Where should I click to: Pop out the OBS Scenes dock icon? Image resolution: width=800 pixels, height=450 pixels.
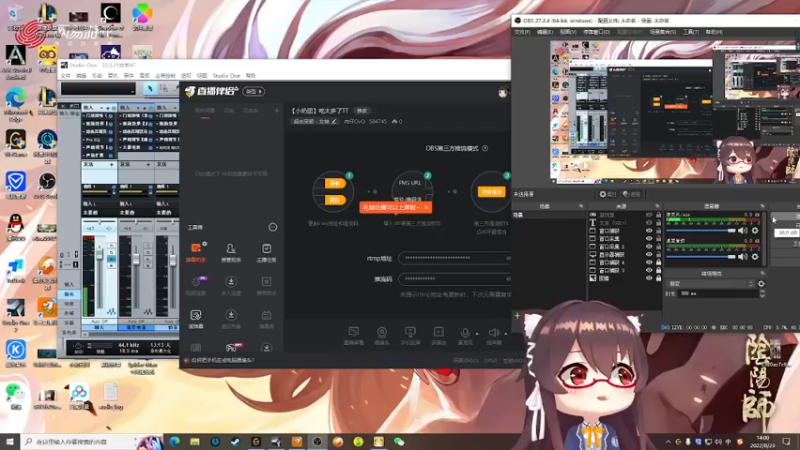pos(581,206)
